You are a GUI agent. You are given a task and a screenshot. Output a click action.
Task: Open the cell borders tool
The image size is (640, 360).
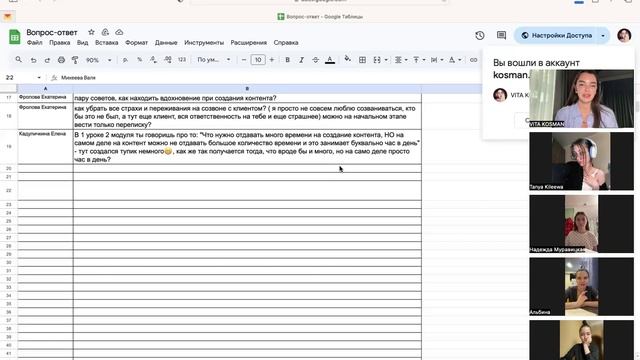(x=362, y=60)
